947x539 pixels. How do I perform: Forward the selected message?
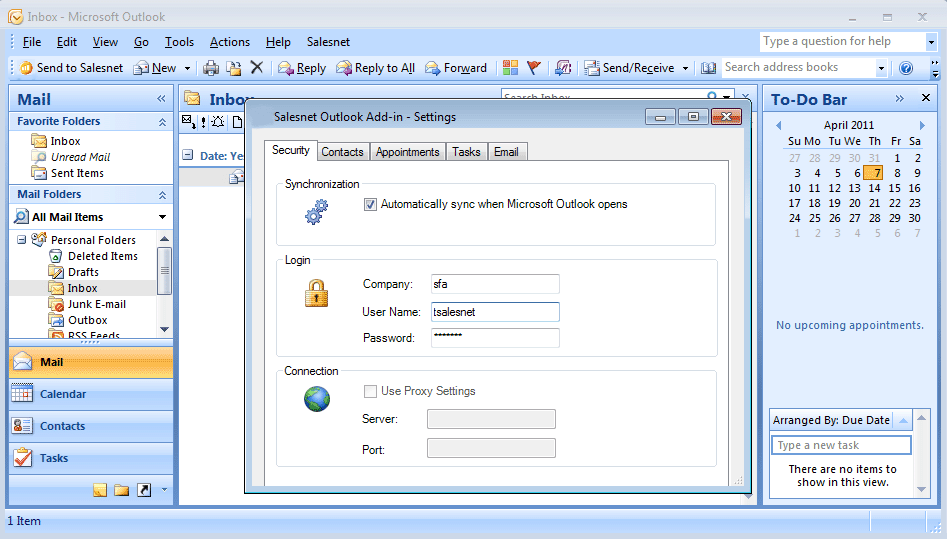[x=456, y=68]
